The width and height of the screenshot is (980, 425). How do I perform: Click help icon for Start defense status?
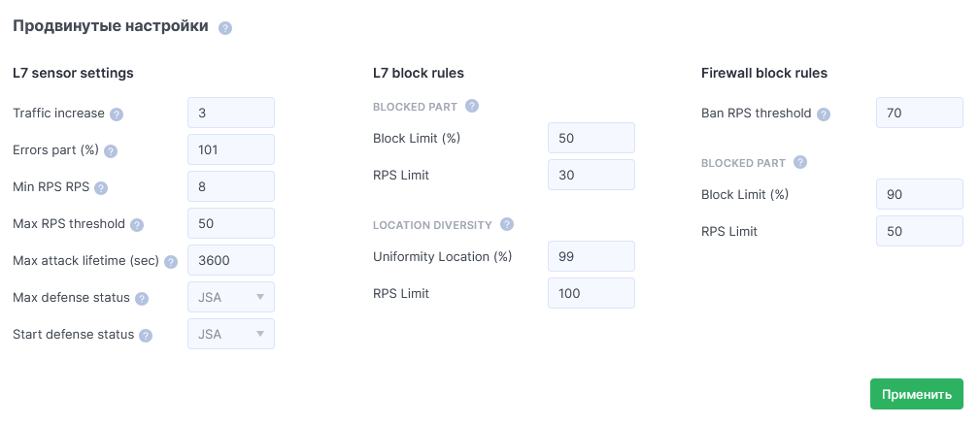[146, 336]
